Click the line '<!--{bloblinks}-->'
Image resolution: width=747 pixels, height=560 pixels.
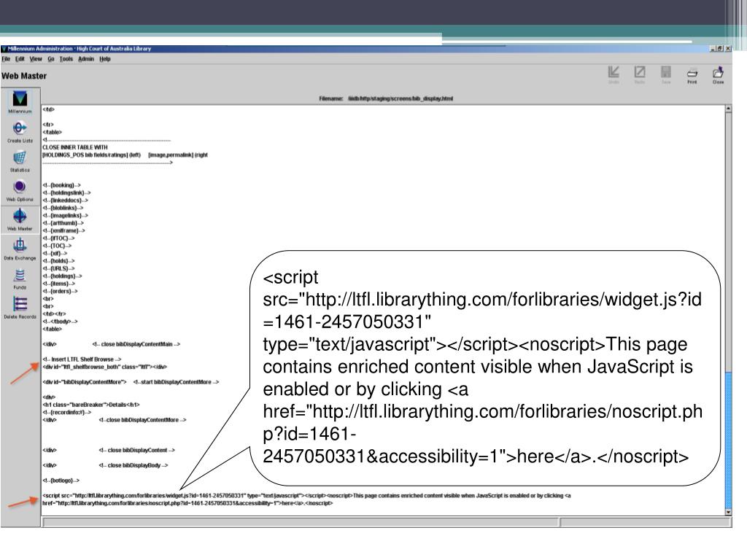click(63, 208)
